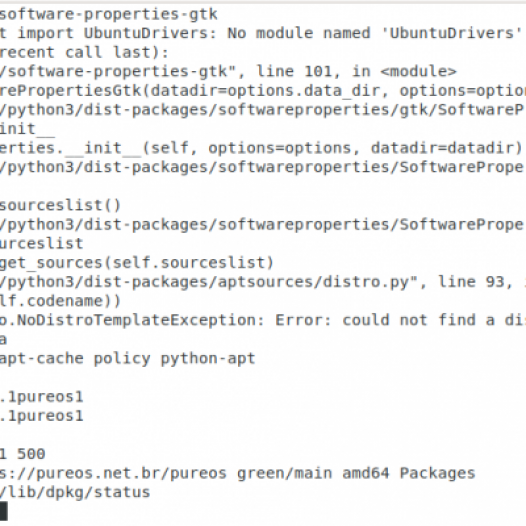Click the 'pureos.net.br/pureos' repository URL
This screenshot has height=526, width=526.
click(x=131, y=473)
